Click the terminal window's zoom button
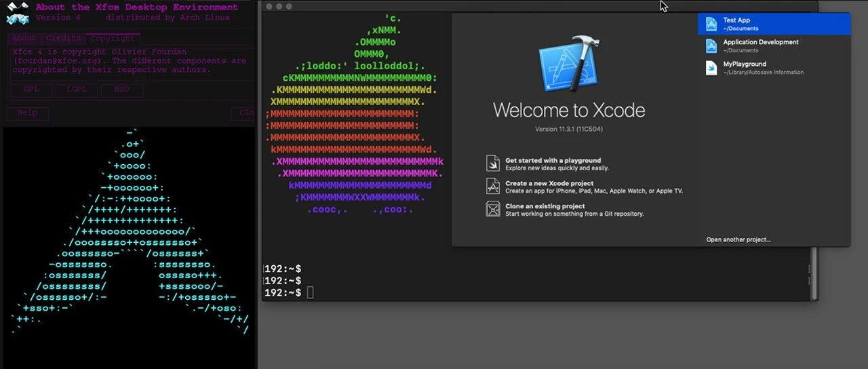 [290, 6]
